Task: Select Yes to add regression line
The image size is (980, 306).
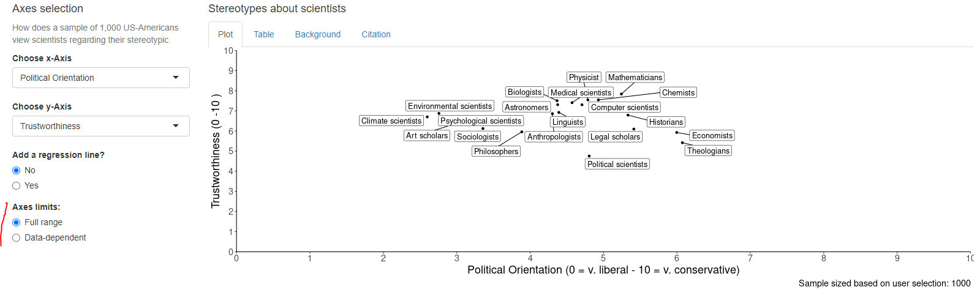Action: [x=17, y=185]
